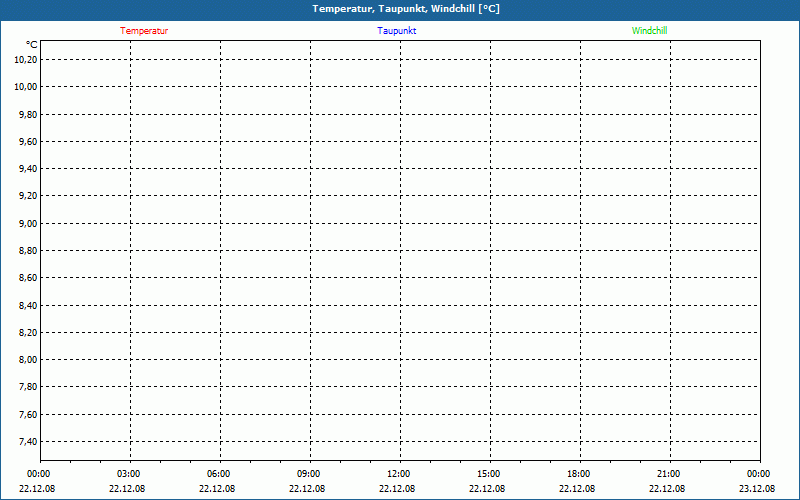Click the chart title Temperatur, Taupunkt, Windchill

(406, 9)
